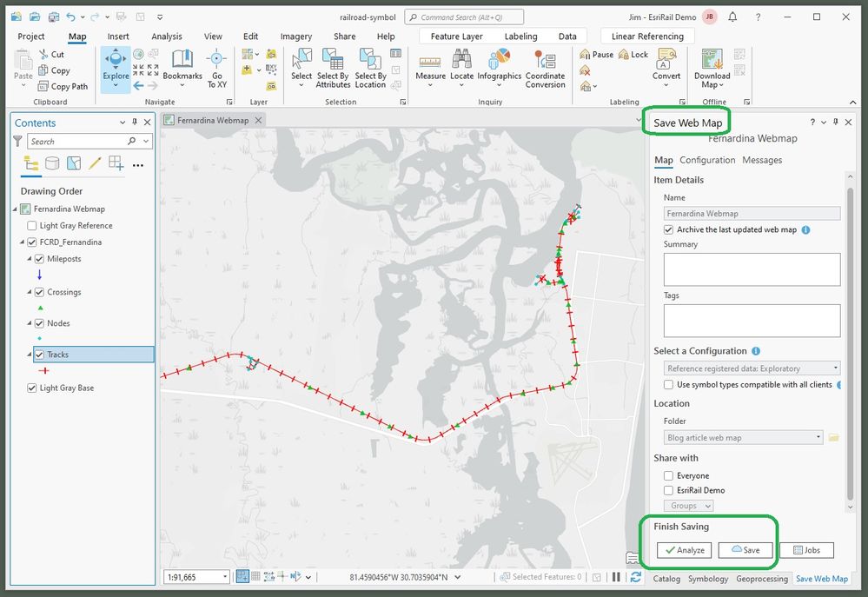Open coordinate display format dropdown
The width and height of the screenshot is (868, 597).
(458, 577)
